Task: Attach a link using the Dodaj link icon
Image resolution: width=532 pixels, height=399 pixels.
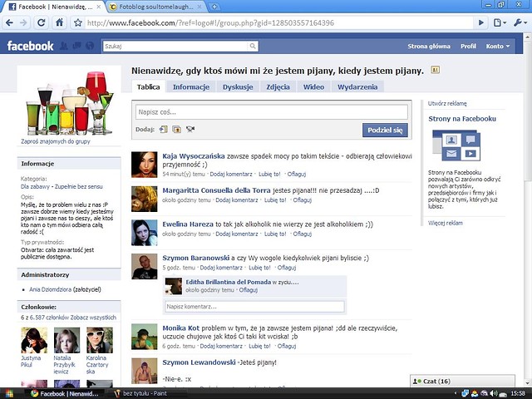Action: (x=164, y=130)
